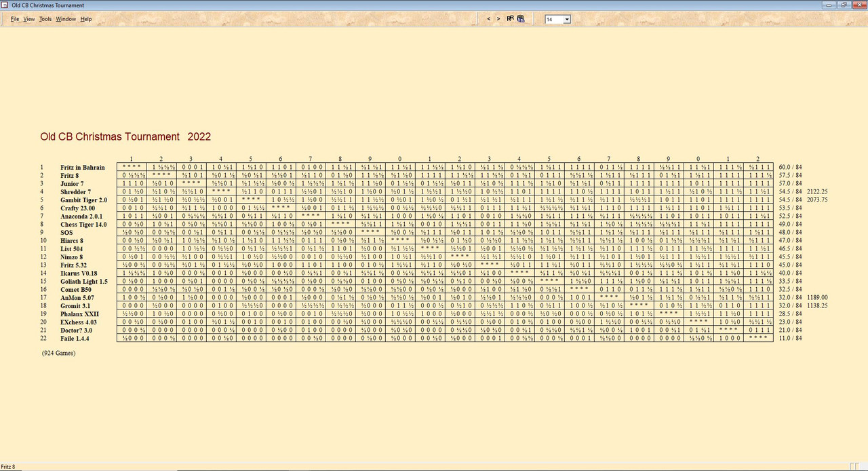Click score 21.0 / 84 of Doctor? 3.0
The height and width of the screenshot is (471, 868).
coord(790,331)
